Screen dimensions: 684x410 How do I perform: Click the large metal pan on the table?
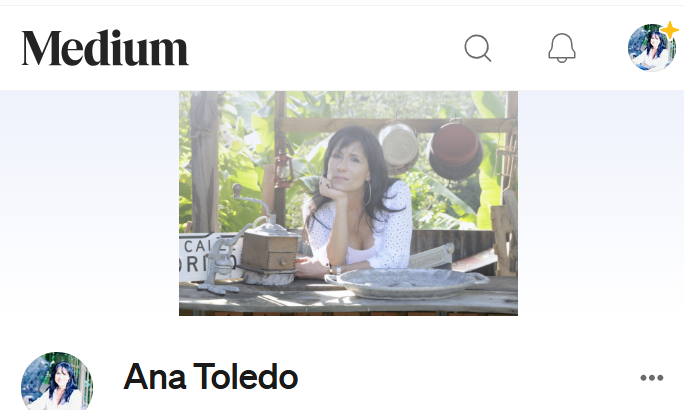coord(407,283)
